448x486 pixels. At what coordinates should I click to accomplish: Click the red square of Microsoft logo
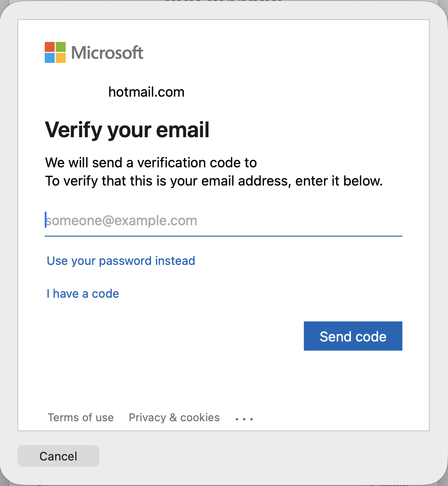[50, 47]
